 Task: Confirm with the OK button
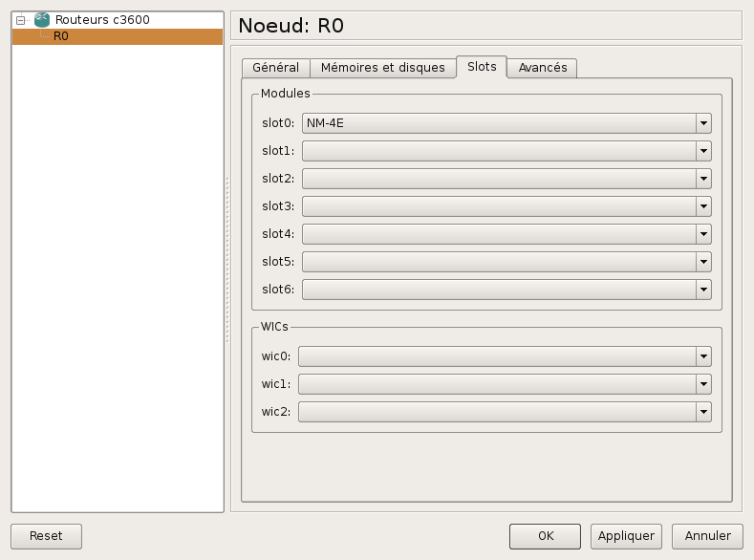[x=546, y=536]
